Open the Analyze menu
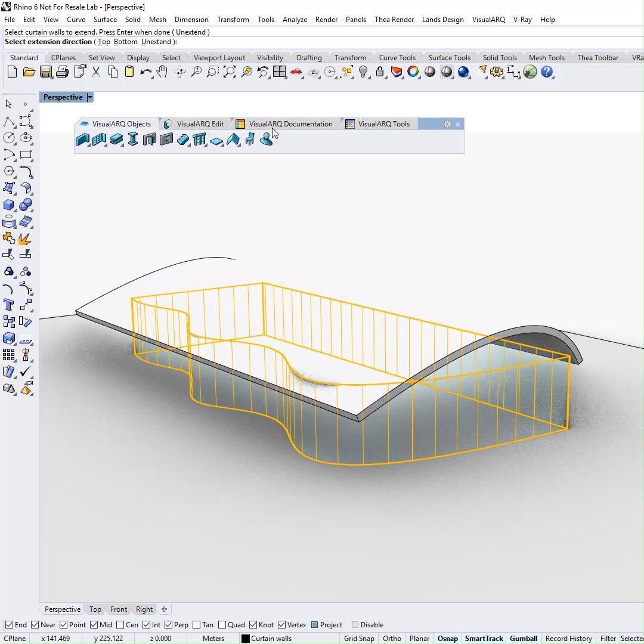 (x=295, y=19)
